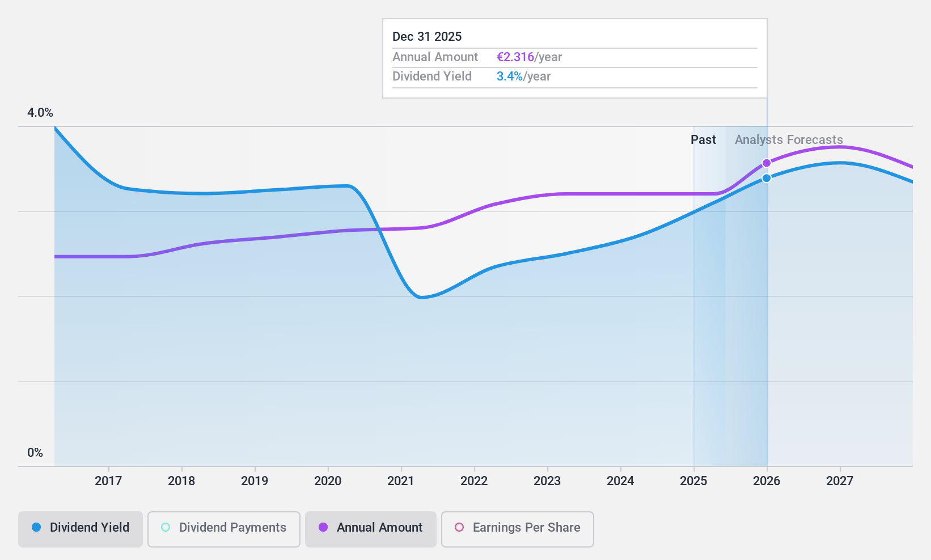Image resolution: width=931 pixels, height=560 pixels.
Task: Click the pink circle in Earnings Per Share legend
Action: [x=459, y=528]
